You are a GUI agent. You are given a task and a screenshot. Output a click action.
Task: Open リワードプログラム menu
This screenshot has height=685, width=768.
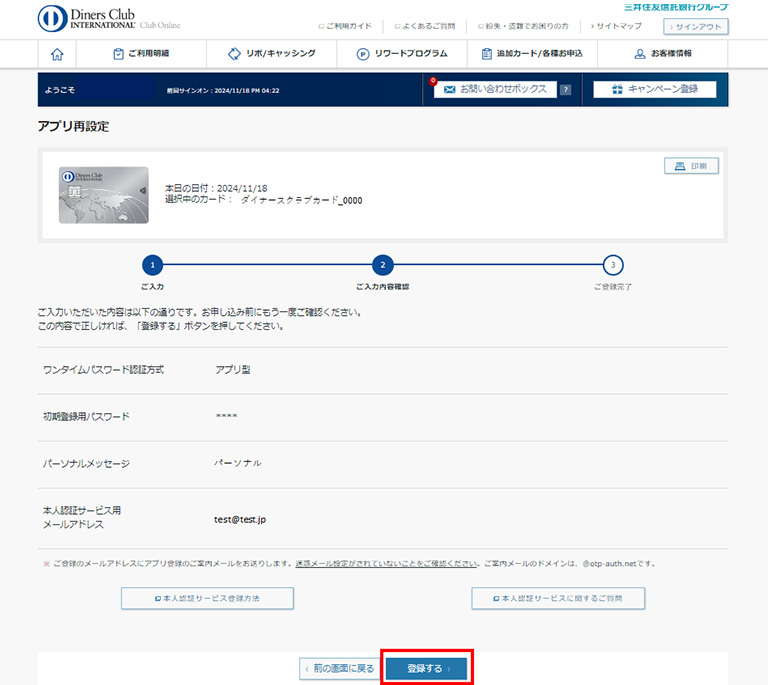pyautogui.click(x=402, y=54)
